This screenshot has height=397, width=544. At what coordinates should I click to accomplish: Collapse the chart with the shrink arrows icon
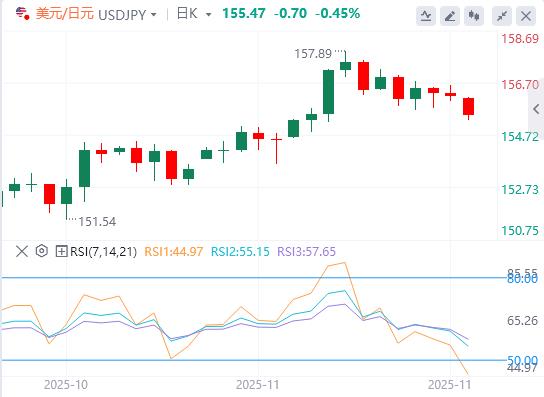click(x=502, y=16)
